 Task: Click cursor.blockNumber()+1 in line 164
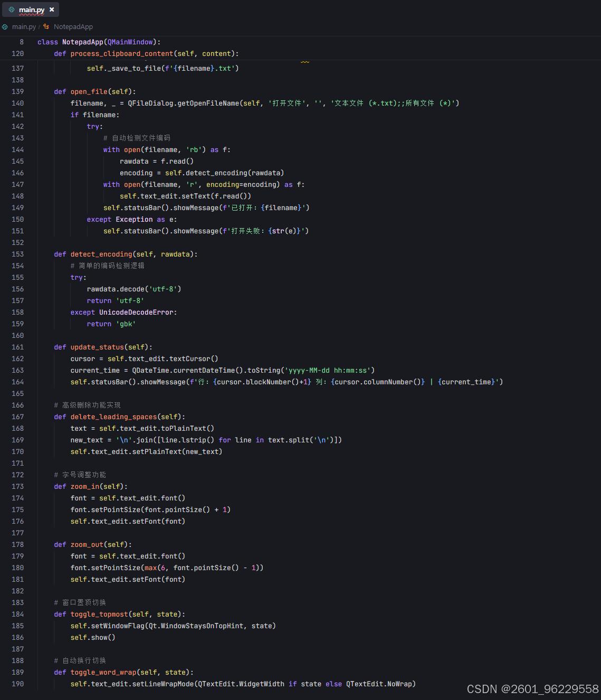pos(262,382)
